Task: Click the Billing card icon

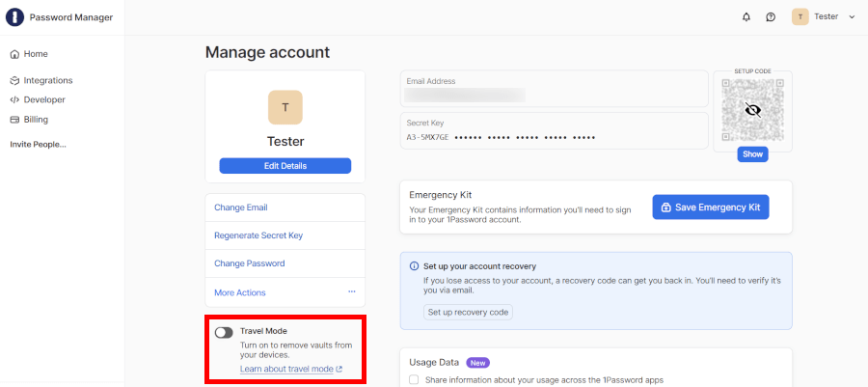Action: pos(14,120)
